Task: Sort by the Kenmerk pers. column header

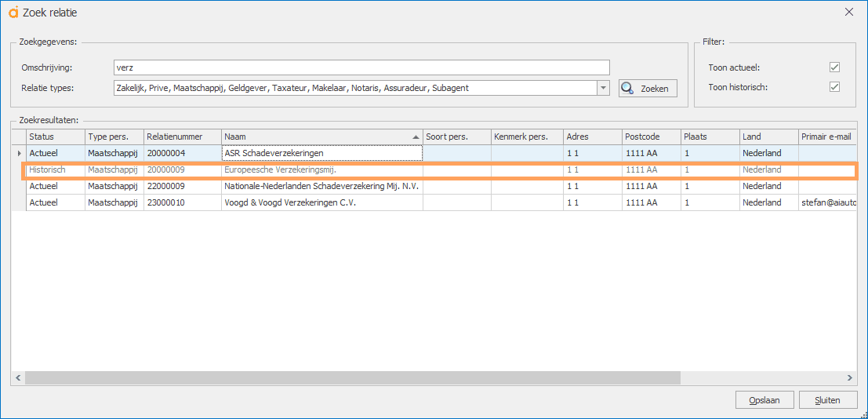Action: [x=527, y=137]
